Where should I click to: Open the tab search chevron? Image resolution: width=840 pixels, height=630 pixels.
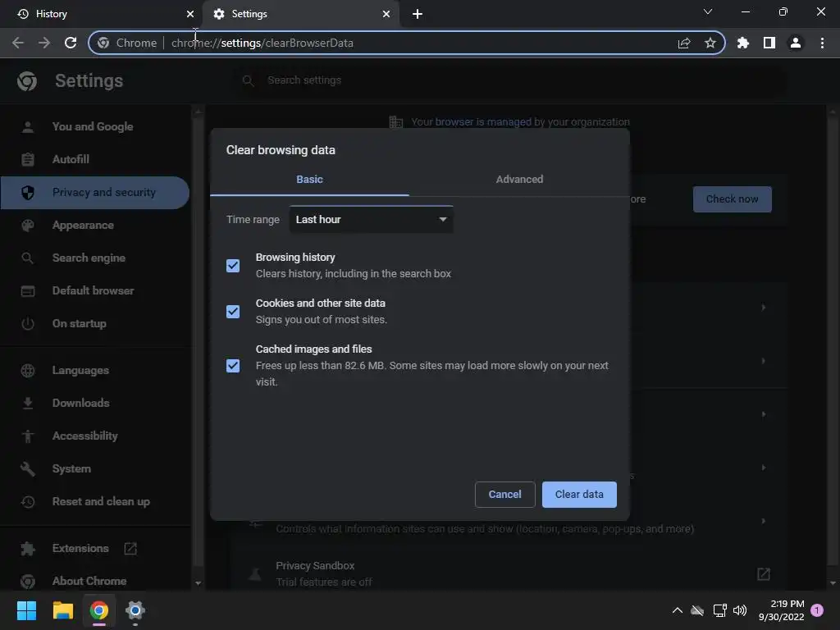[708, 11]
